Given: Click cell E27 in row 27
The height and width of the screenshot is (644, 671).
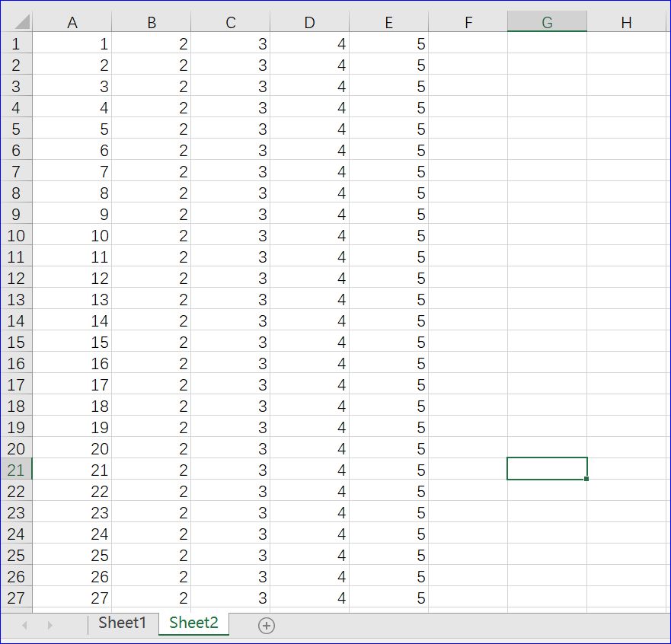Looking at the screenshot, I should 388,597.
